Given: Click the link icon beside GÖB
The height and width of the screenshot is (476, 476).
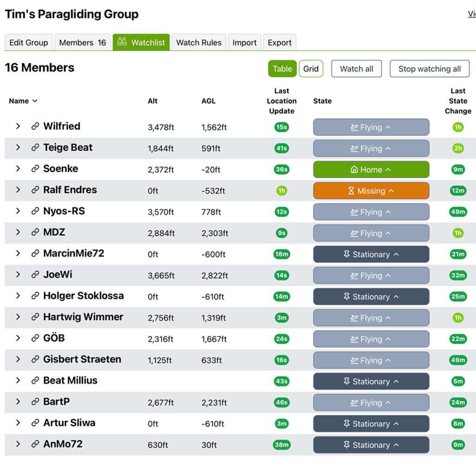Looking at the screenshot, I should click(x=35, y=338).
